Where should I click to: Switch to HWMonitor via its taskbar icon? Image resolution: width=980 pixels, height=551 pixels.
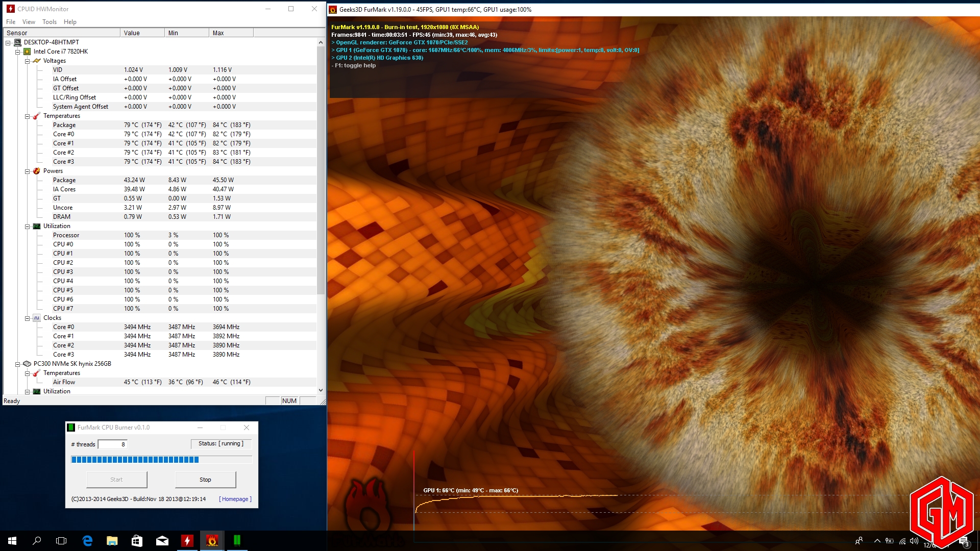pos(187,541)
